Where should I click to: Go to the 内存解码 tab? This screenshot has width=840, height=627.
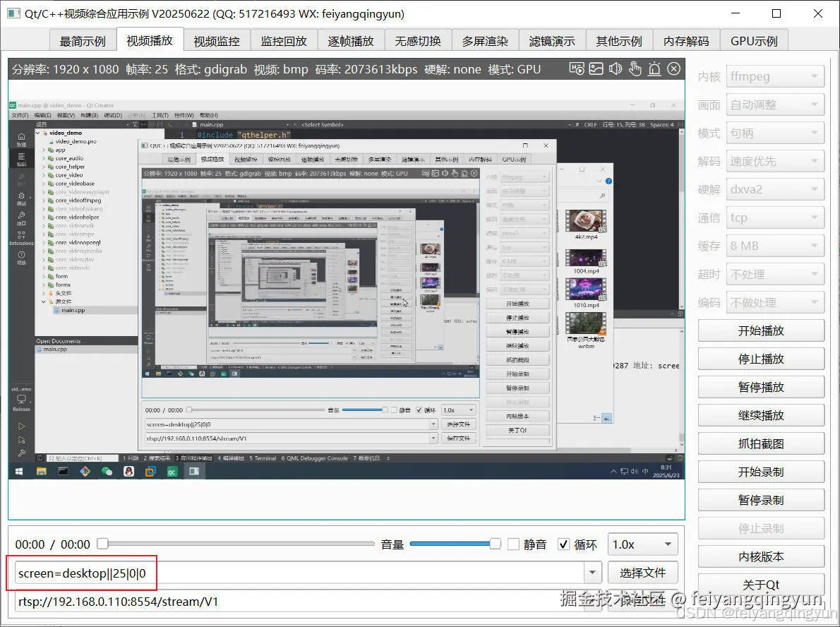[x=686, y=41]
